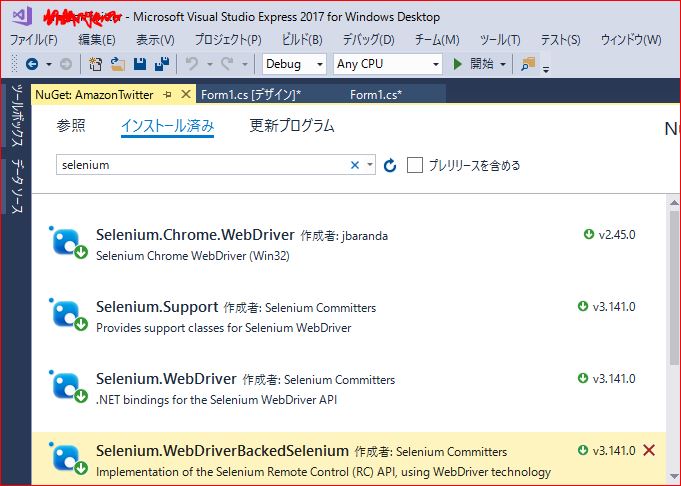Select the インストール済み tab
Image resolution: width=681 pixels, height=486 pixels.
168,126
